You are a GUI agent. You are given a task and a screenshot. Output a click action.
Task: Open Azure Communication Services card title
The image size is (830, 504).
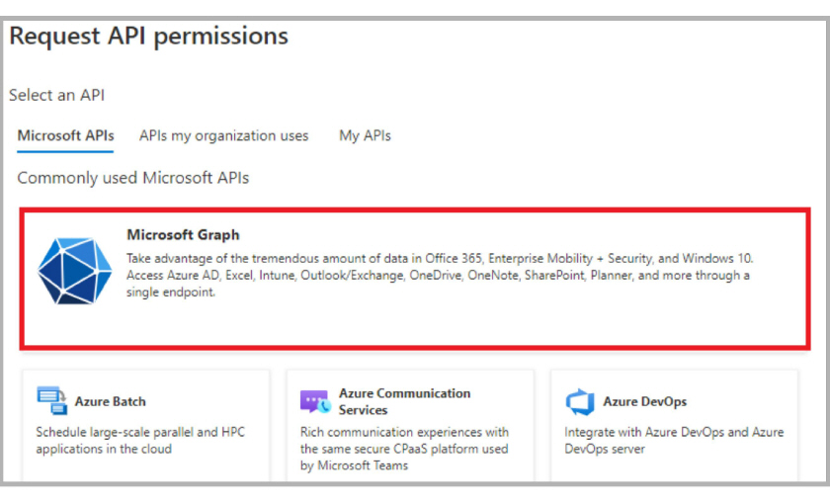pos(404,401)
